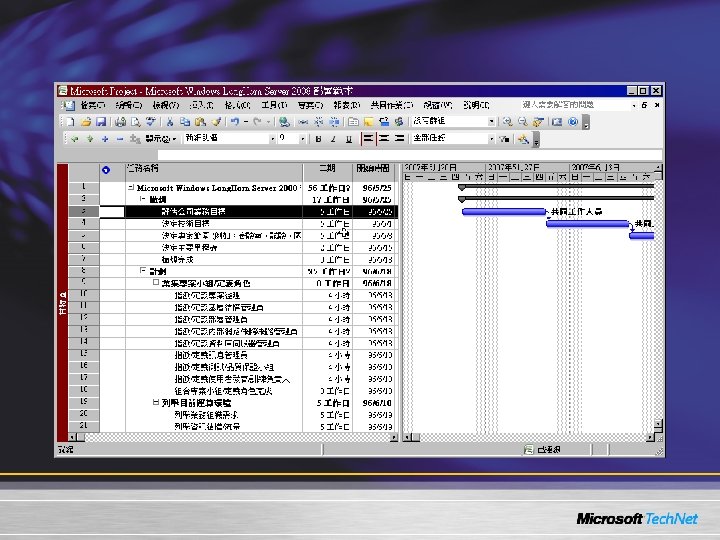Click the Unlink Tasks icon

[x=319, y=122]
